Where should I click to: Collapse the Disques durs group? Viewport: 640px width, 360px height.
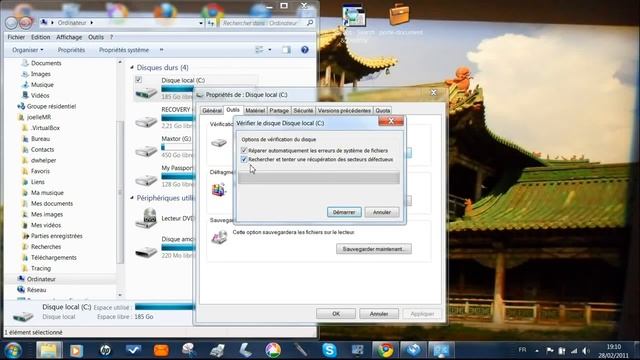click(x=132, y=67)
